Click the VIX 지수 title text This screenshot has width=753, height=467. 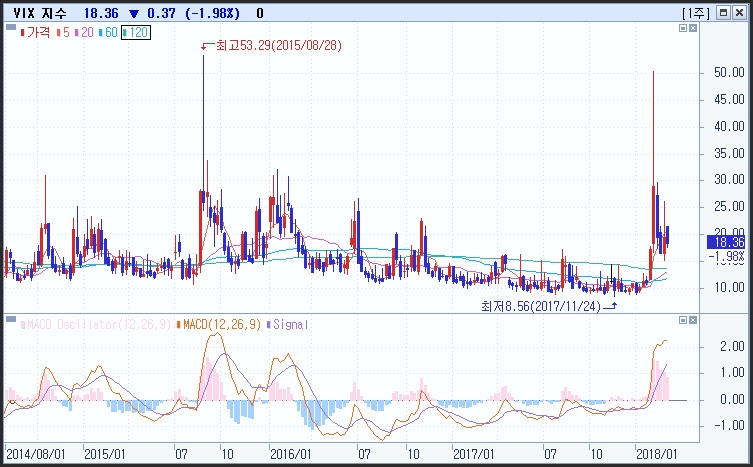point(40,13)
